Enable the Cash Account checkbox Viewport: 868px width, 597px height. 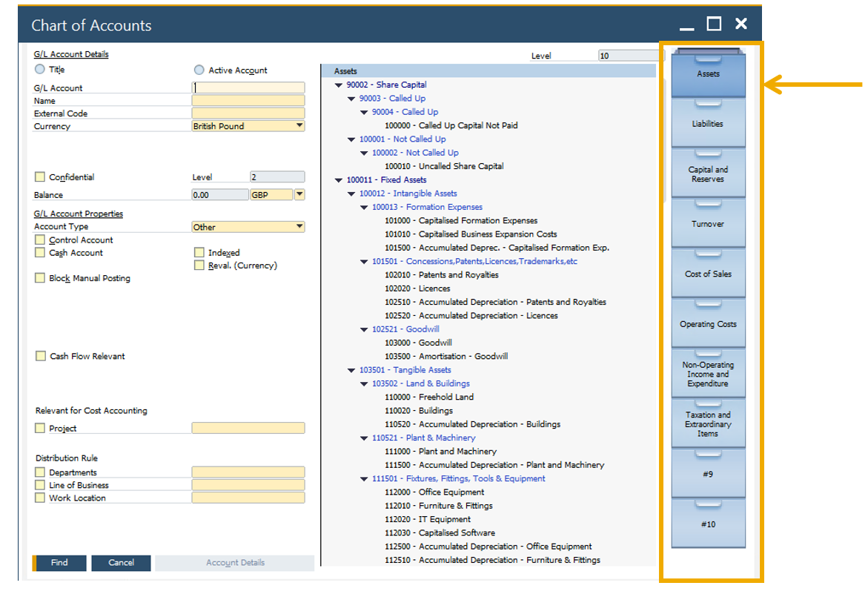40,253
